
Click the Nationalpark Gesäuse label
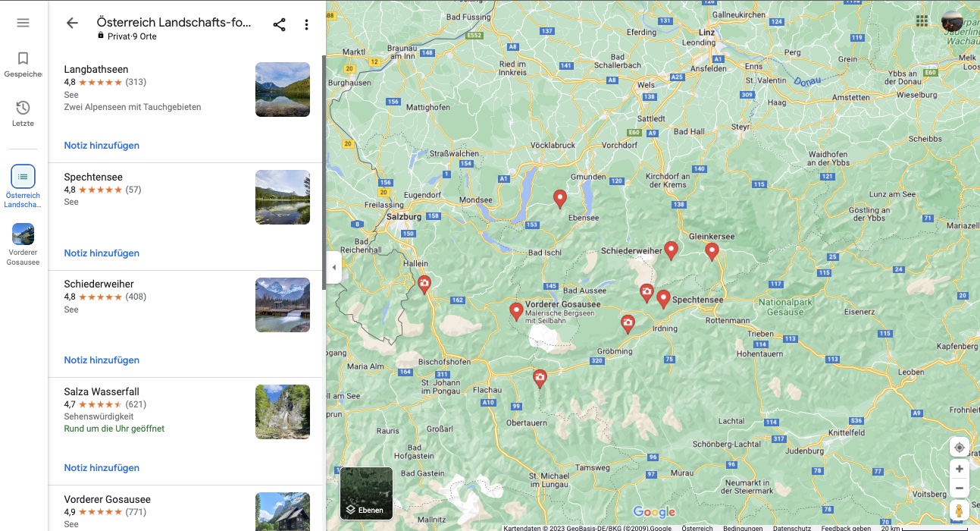[785, 306]
